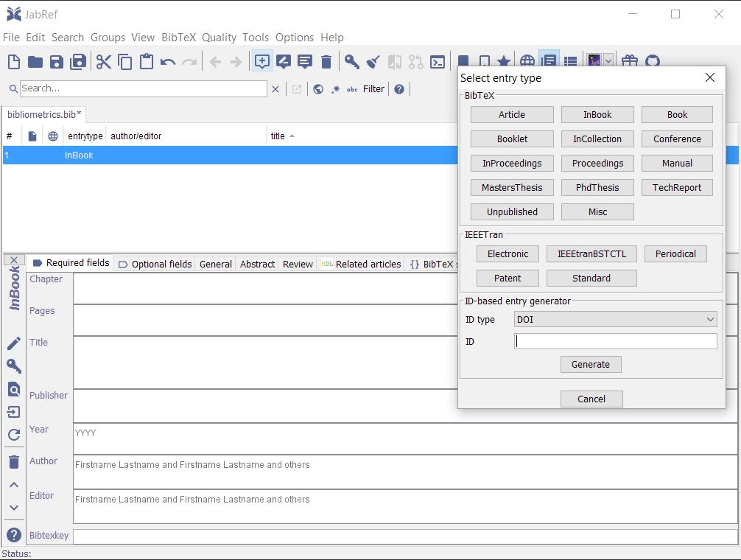Click the star ranking icon in the toolbar
This screenshot has width=741, height=560.
tap(504, 61)
